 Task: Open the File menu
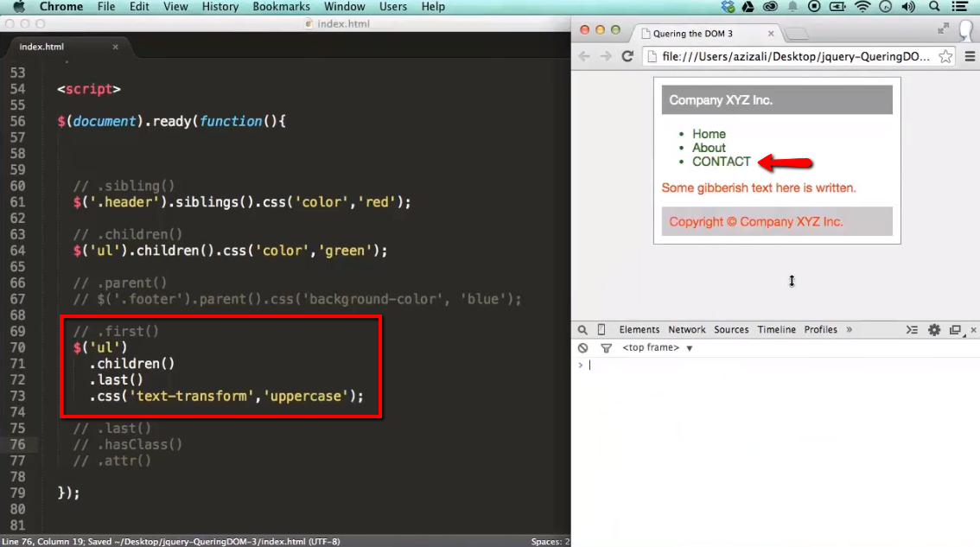tap(106, 7)
